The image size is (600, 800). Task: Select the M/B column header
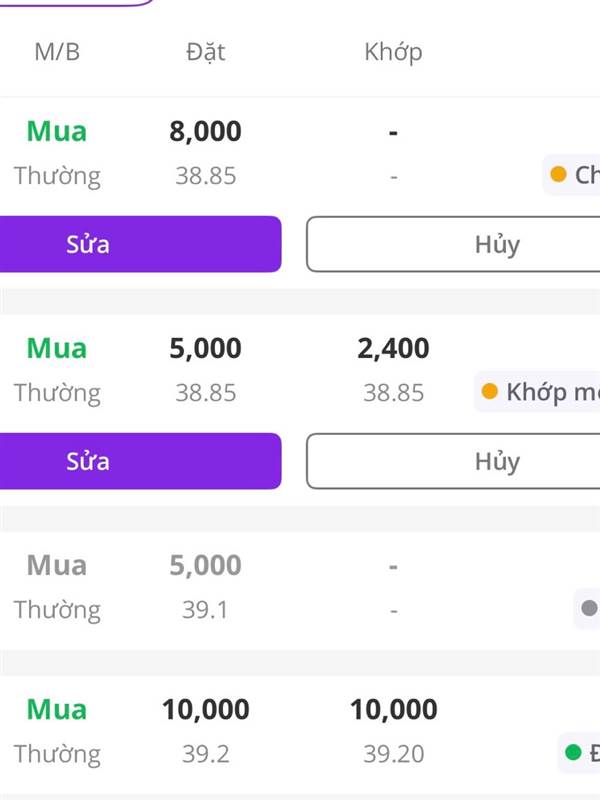(x=57, y=52)
